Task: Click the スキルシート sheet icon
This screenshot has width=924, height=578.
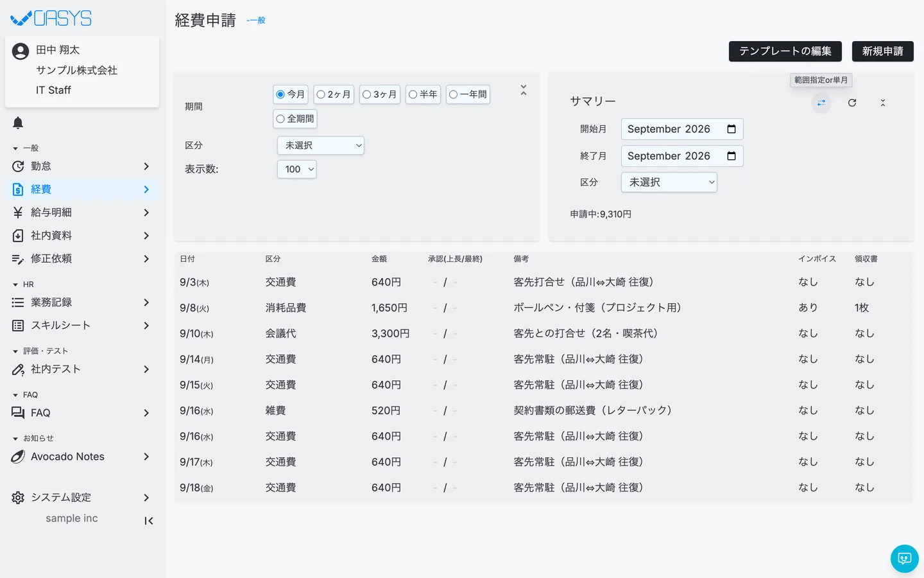Action: point(18,326)
